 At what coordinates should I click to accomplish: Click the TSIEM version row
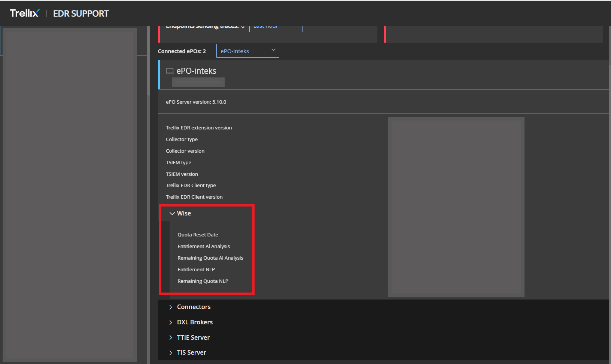[182, 174]
